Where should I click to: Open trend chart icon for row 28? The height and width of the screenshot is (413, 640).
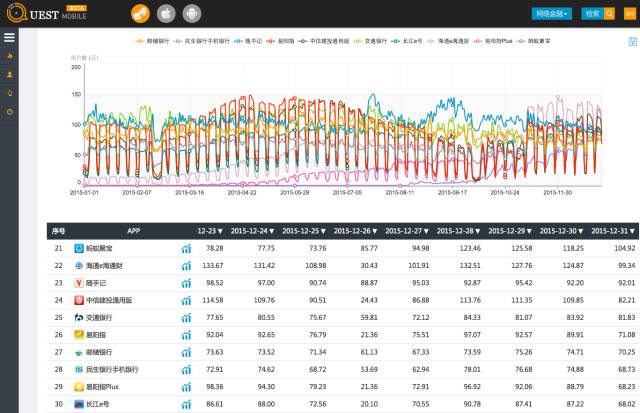tap(186, 370)
